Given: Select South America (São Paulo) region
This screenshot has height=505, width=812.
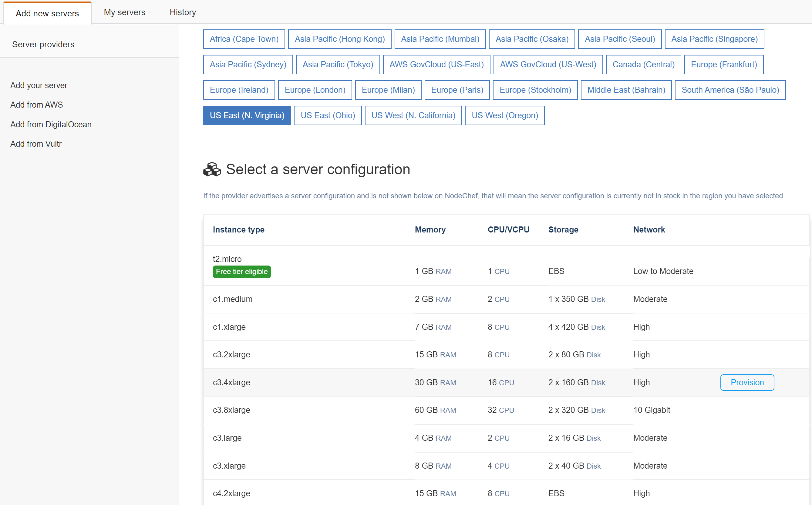Looking at the screenshot, I should (730, 90).
